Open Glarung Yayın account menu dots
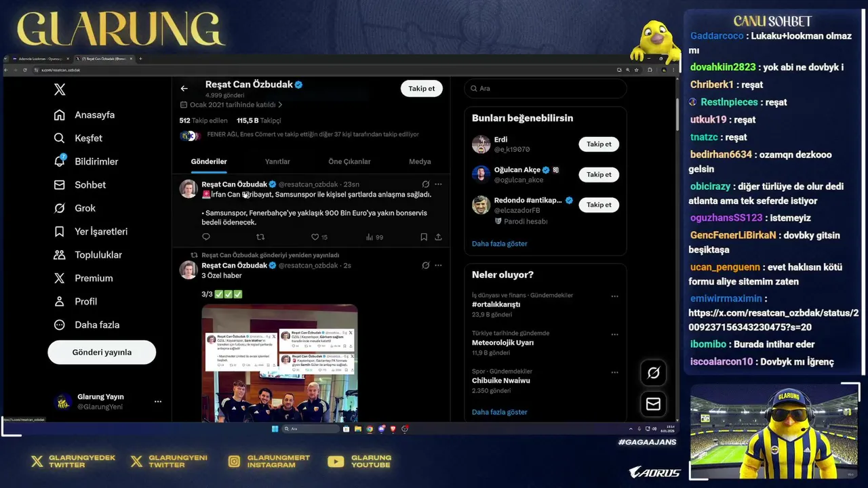 (158, 401)
